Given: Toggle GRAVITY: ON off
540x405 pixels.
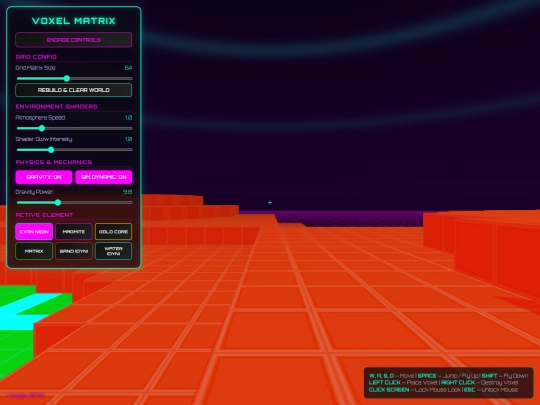Looking at the screenshot, I should pos(44,177).
